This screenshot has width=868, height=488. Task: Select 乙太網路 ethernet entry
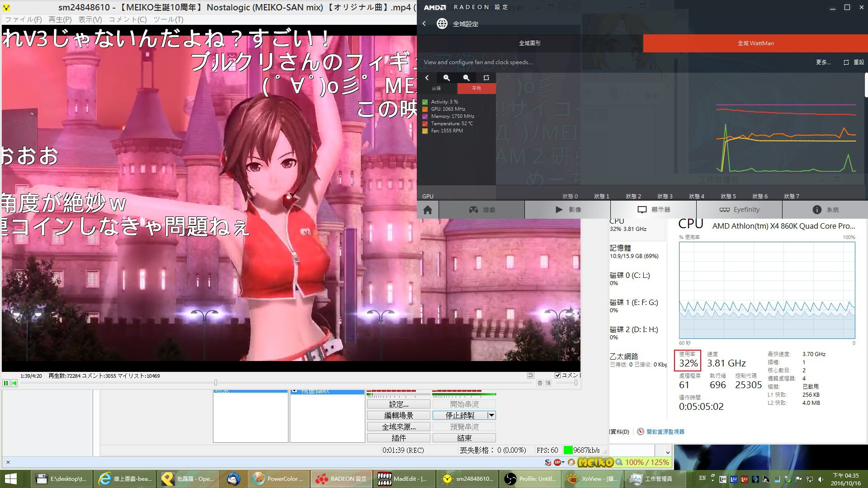point(637,360)
